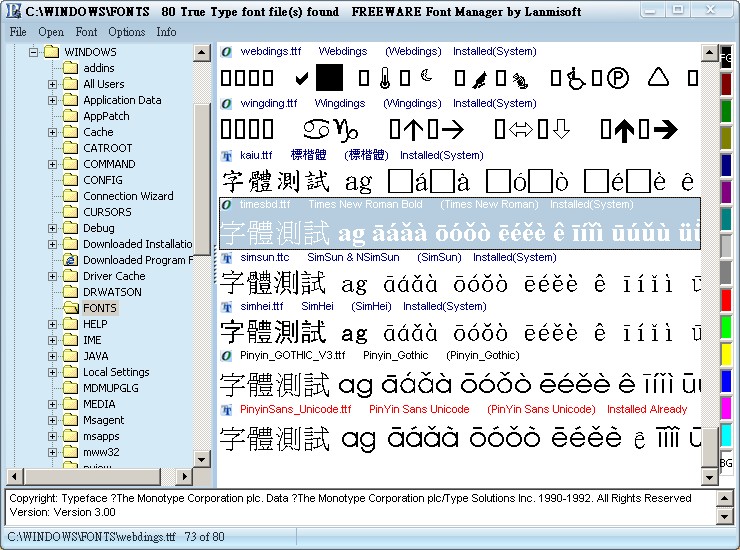Click the TrueType icon beside simsun.ttc
This screenshot has width=740, height=550.
point(227,257)
